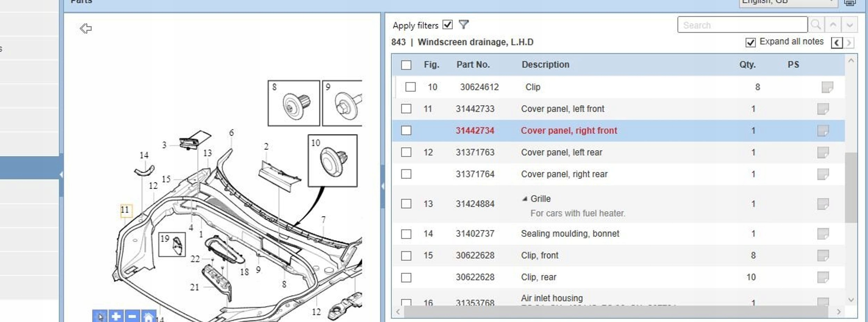Click the horizontal scrollbar right arrow
Viewport: 868px width, 322px height.
(838, 312)
